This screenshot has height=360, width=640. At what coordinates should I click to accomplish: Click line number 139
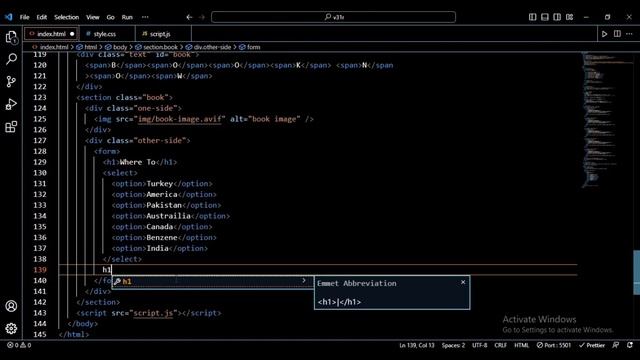[40, 270]
